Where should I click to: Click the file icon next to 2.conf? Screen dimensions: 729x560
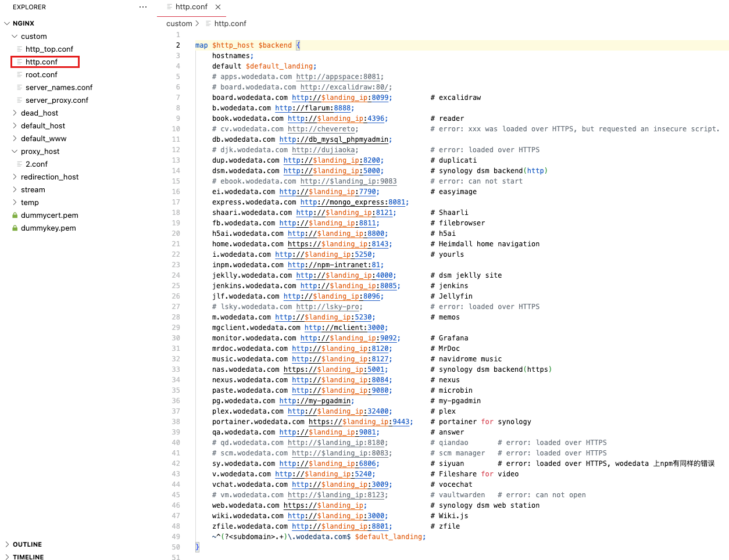pos(20,164)
